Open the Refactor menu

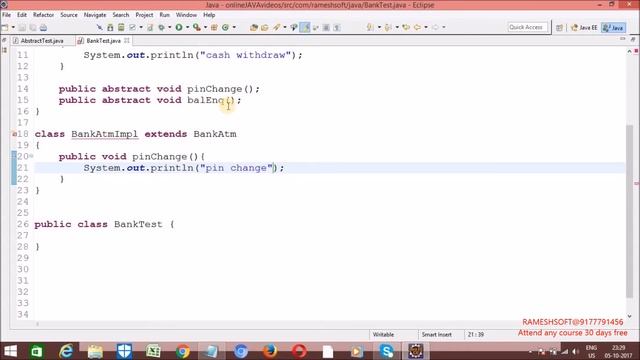click(43, 15)
